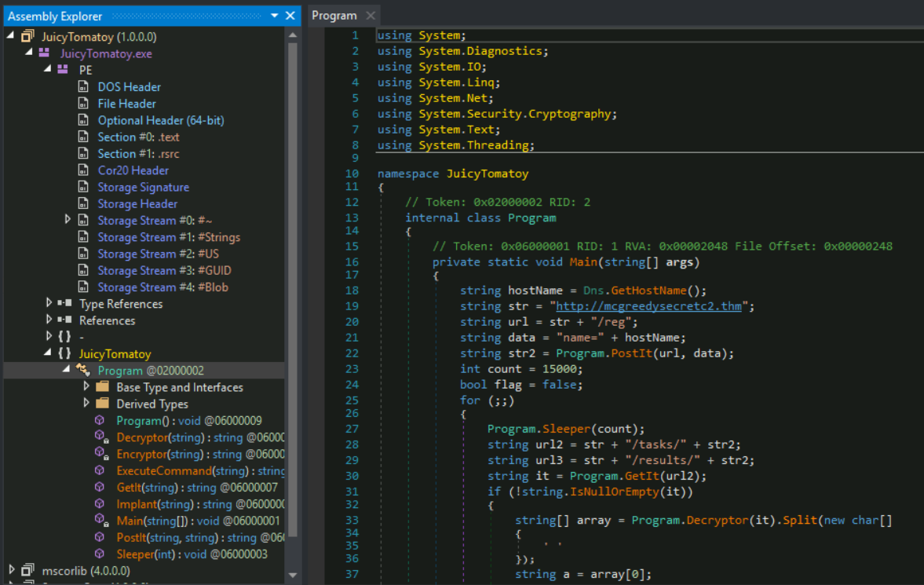This screenshot has width=924, height=585.
Task: Click the Cor20 Header icon
Action: click(84, 170)
